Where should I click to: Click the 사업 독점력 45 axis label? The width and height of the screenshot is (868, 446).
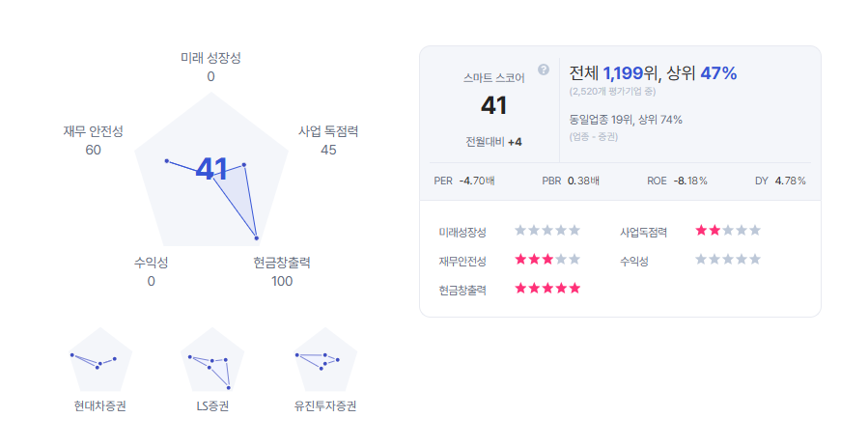pyautogui.click(x=328, y=141)
